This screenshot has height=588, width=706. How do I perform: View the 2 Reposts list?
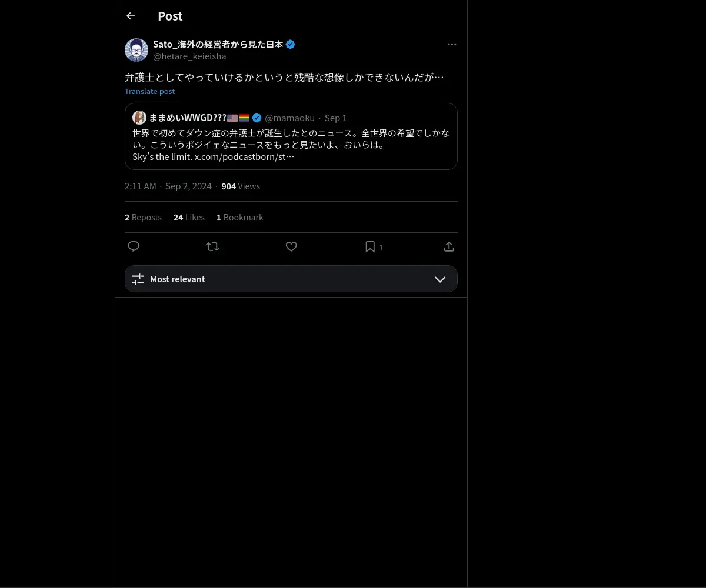[143, 217]
